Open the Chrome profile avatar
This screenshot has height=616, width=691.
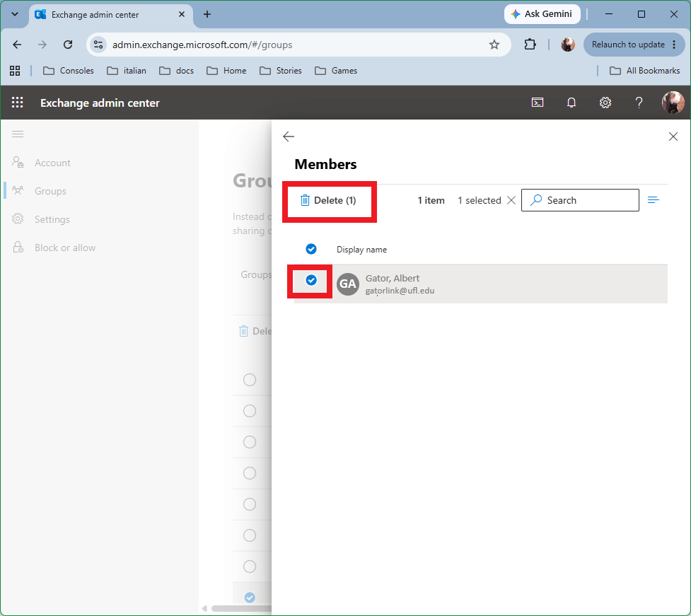568,45
